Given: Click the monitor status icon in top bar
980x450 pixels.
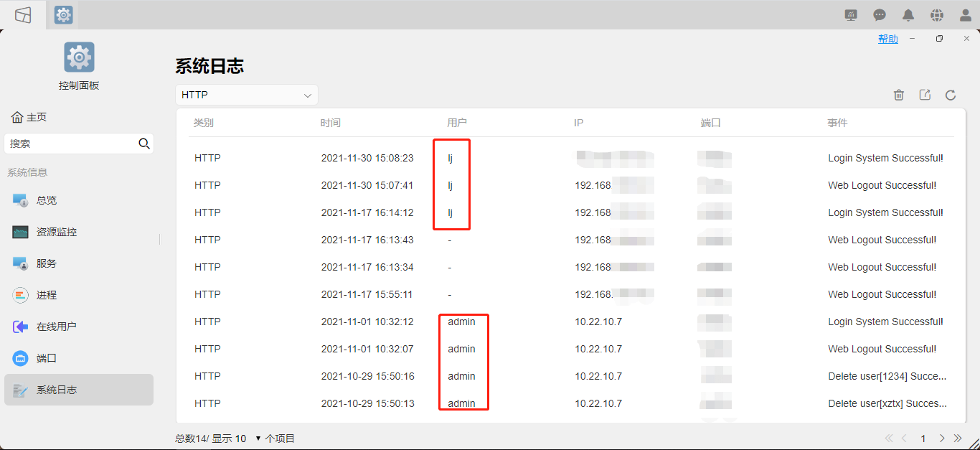Looking at the screenshot, I should pos(851,15).
